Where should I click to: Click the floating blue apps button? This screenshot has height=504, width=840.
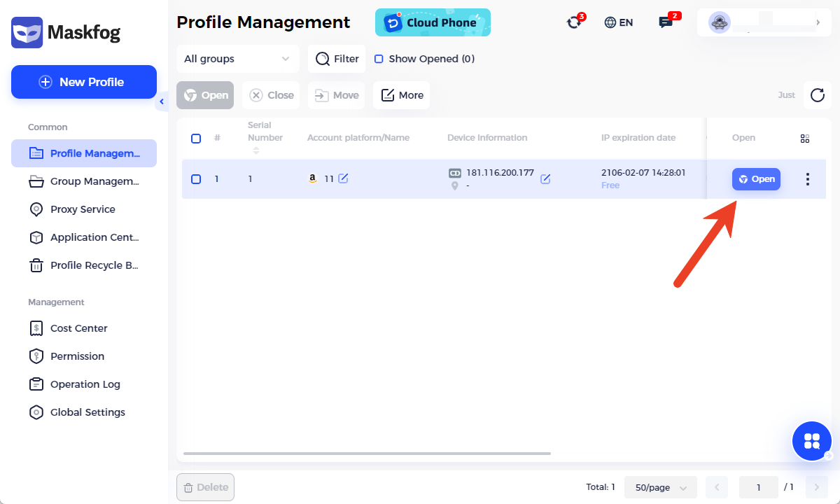(811, 441)
